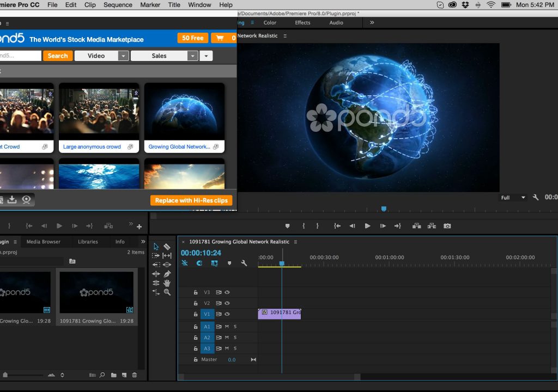Screen dimensions: 558x392
Task: Toggle Snap in the timeline
Action: 199,263
